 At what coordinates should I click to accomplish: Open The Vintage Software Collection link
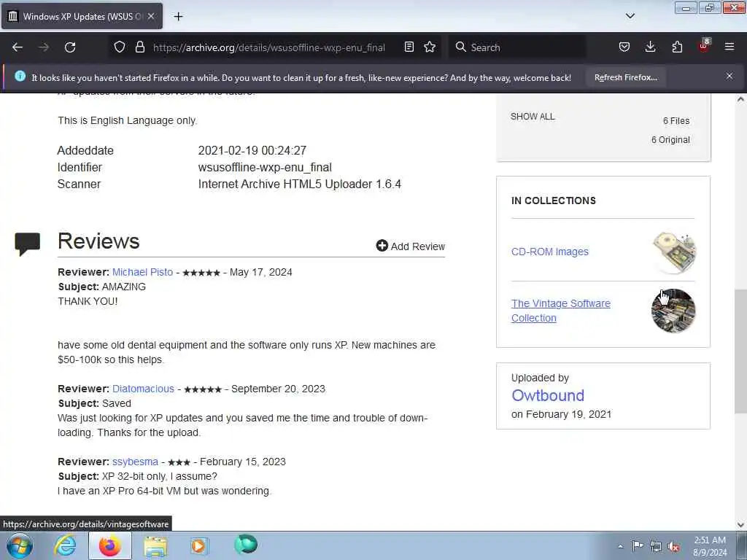point(560,311)
